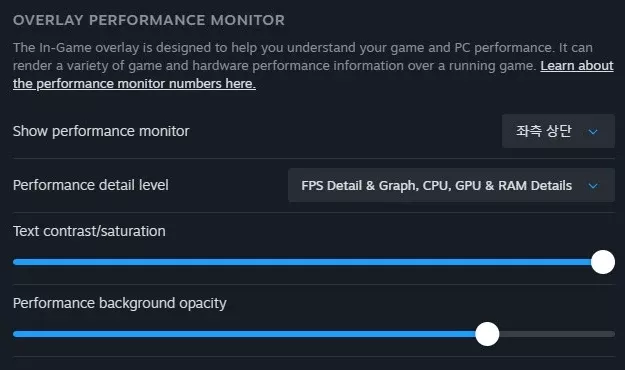Click the grey unfilled end of opacity slider track
The image size is (625, 370).
pyautogui.click(x=557, y=334)
